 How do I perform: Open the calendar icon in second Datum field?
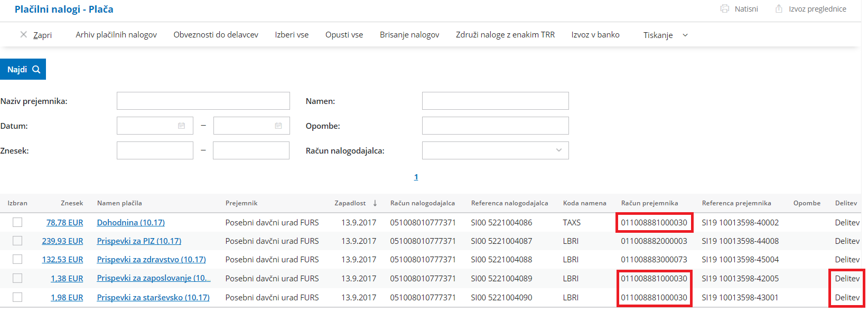(x=278, y=126)
